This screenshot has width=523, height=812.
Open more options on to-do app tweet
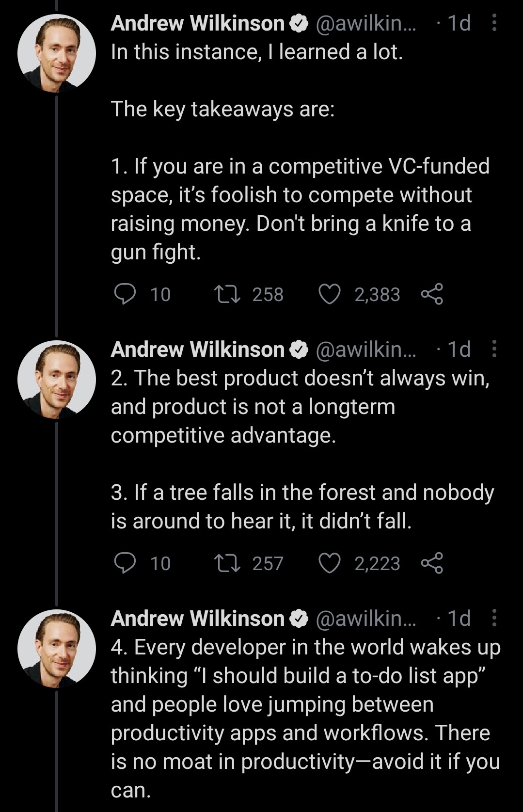tap(494, 618)
